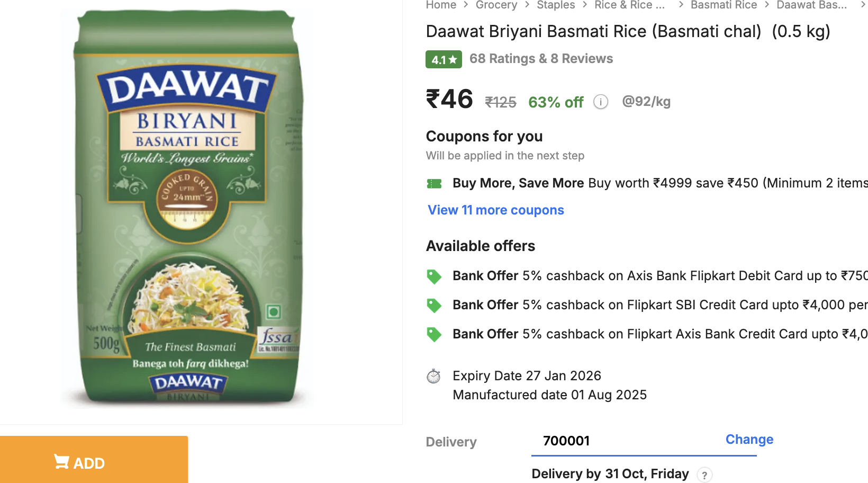
Task: Click Change next to the delivery pincode
Action: point(749,440)
